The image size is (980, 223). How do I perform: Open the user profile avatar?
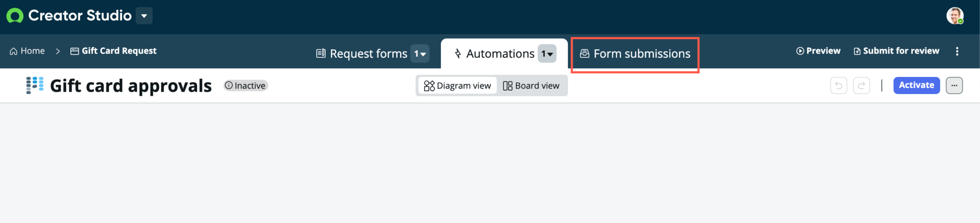pyautogui.click(x=955, y=16)
